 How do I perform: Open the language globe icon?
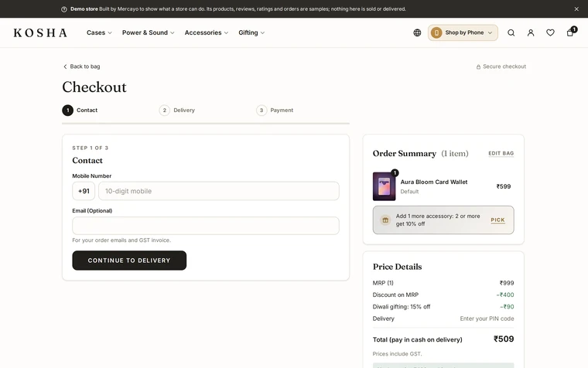(x=417, y=32)
